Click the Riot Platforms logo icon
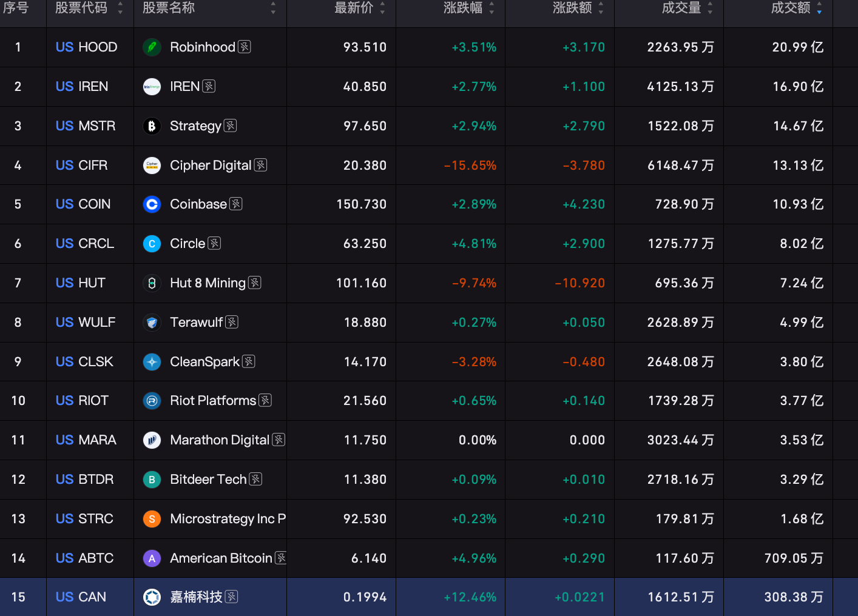This screenshot has width=858, height=616. (x=152, y=401)
